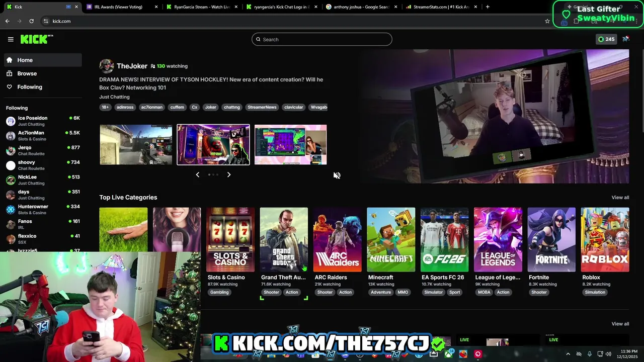Open a new browser tab
The height and width of the screenshot is (362, 644).
(x=488, y=7)
